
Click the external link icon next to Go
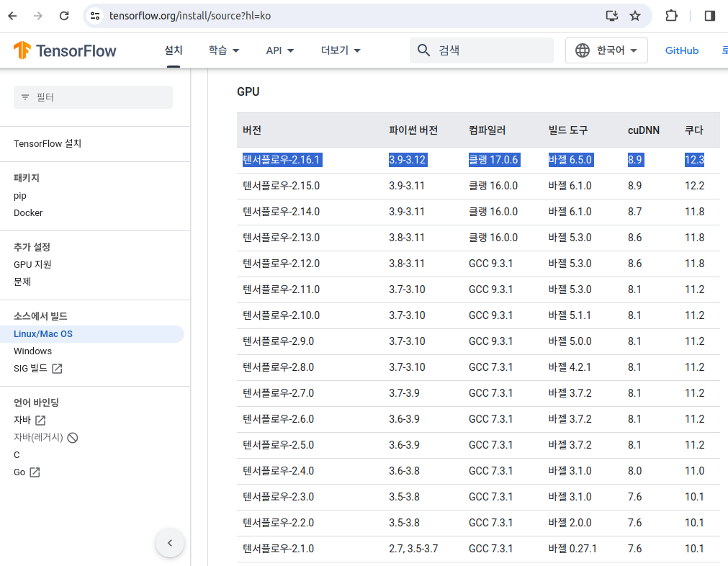point(35,472)
